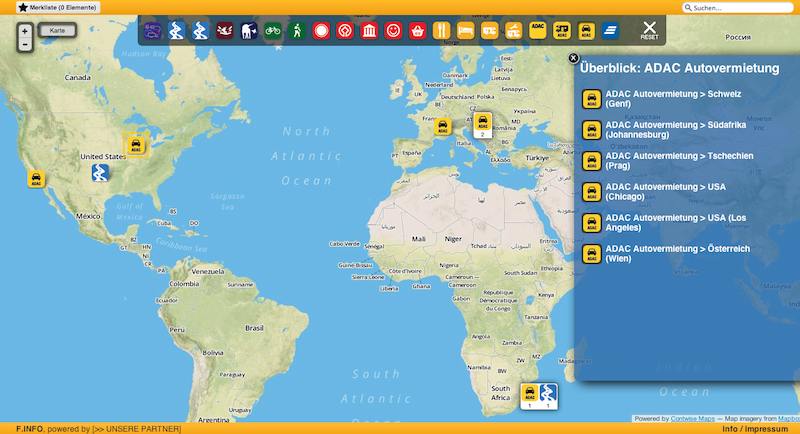Click the ADAC car marker over France
800x434 pixels.
pyautogui.click(x=442, y=126)
